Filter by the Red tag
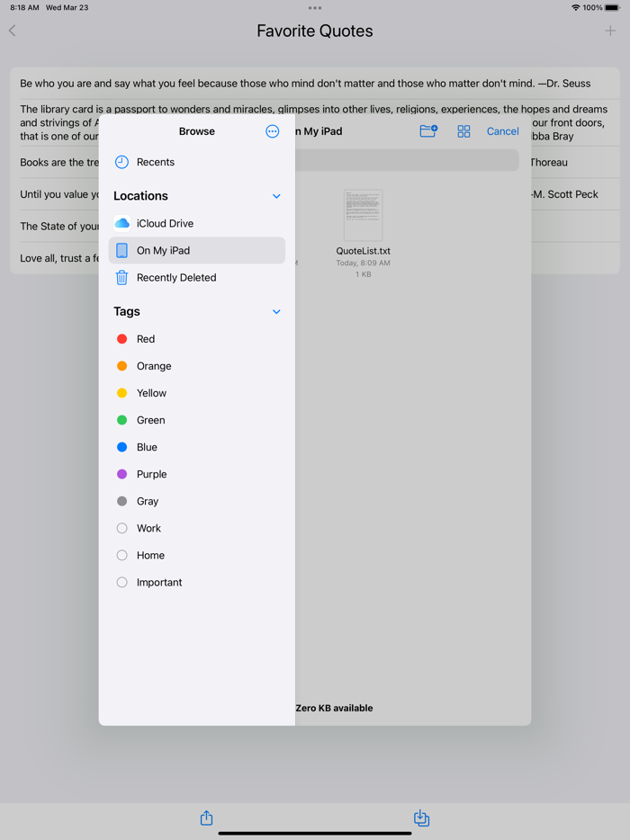The image size is (630, 840). [146, 339]
